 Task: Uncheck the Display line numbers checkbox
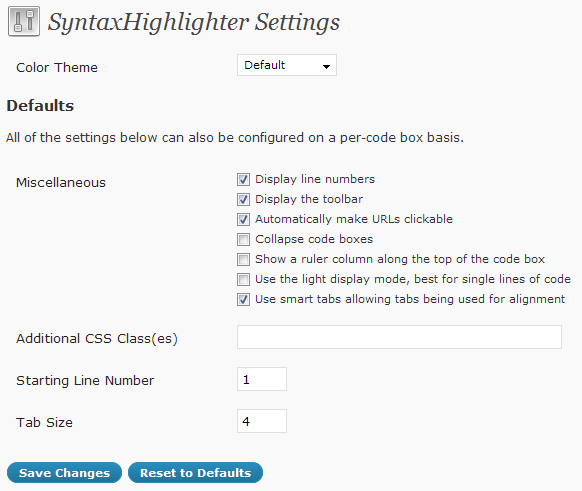pos(243,179)
